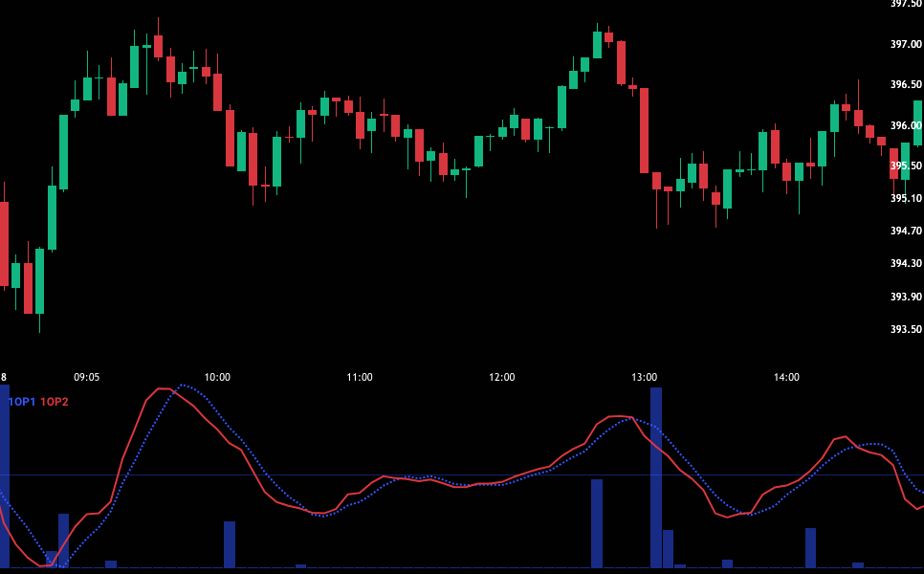Click the 397.00 price axis label
The width and height of the screenshot is (924, 574).
pyautogui.click(x=906, y=44)
